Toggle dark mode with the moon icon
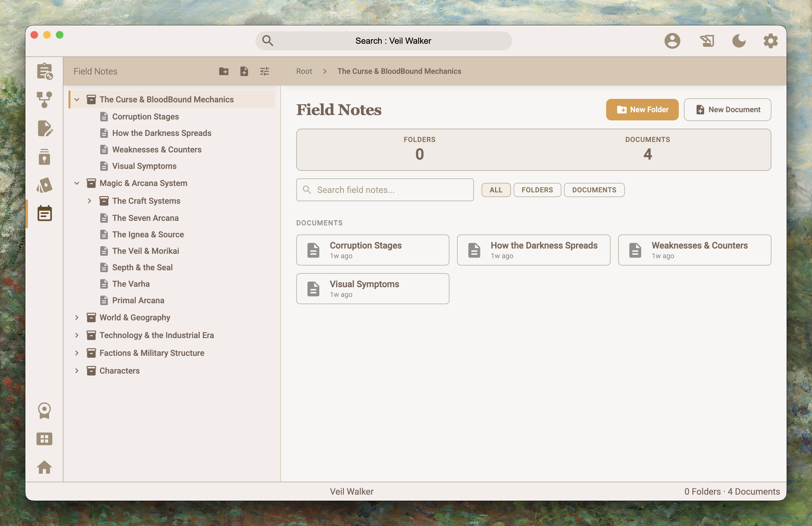The image size is (812, 526). click(739, 41)
